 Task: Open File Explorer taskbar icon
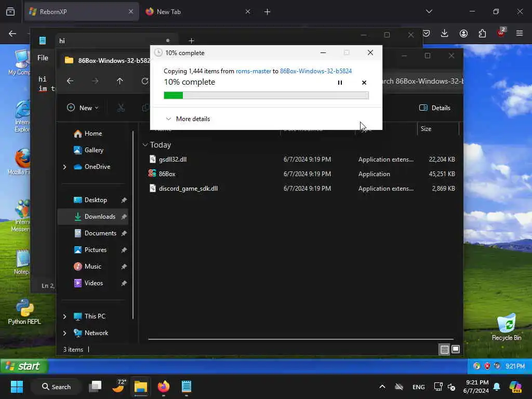pos(140,387)
